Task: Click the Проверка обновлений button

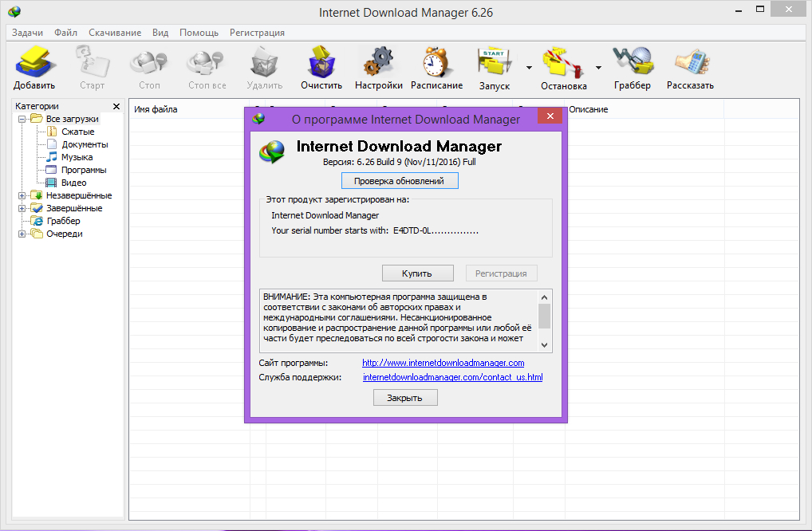Action: pos(400,181)
